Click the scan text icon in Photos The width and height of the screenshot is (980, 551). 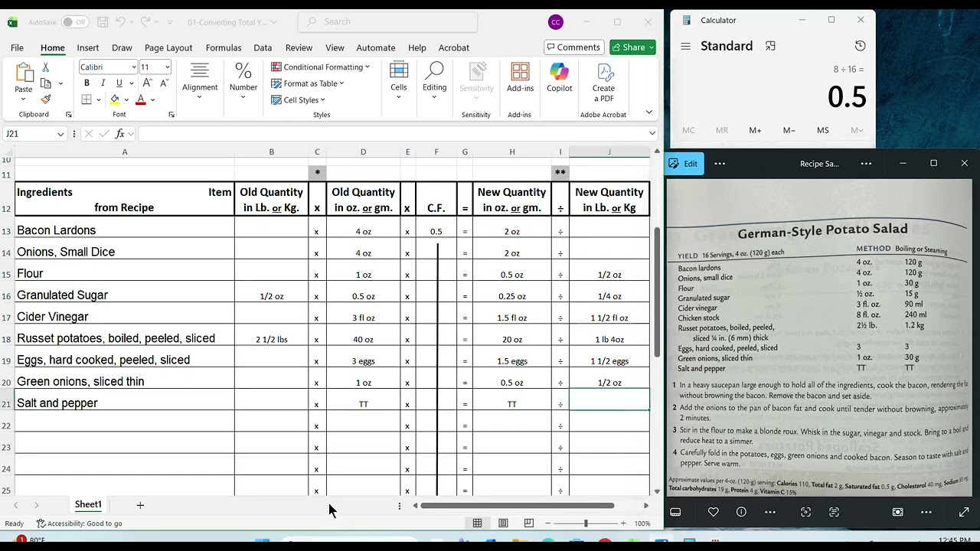pyautogui.click(x=834, y=512)
